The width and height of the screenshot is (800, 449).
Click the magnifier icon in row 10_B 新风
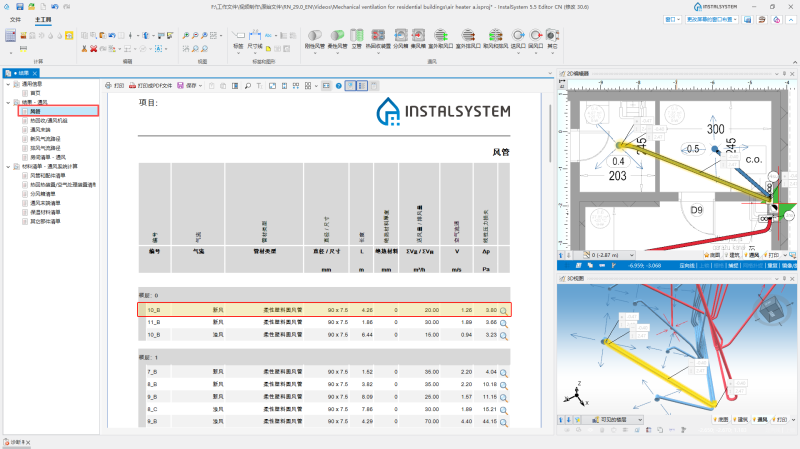504,311
